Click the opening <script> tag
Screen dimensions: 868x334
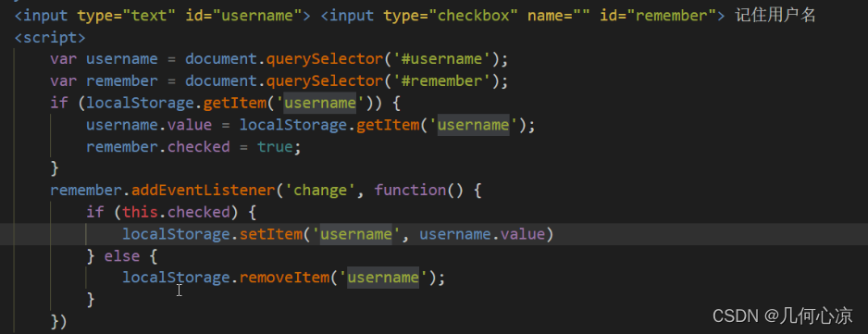[x=50, y=38]
